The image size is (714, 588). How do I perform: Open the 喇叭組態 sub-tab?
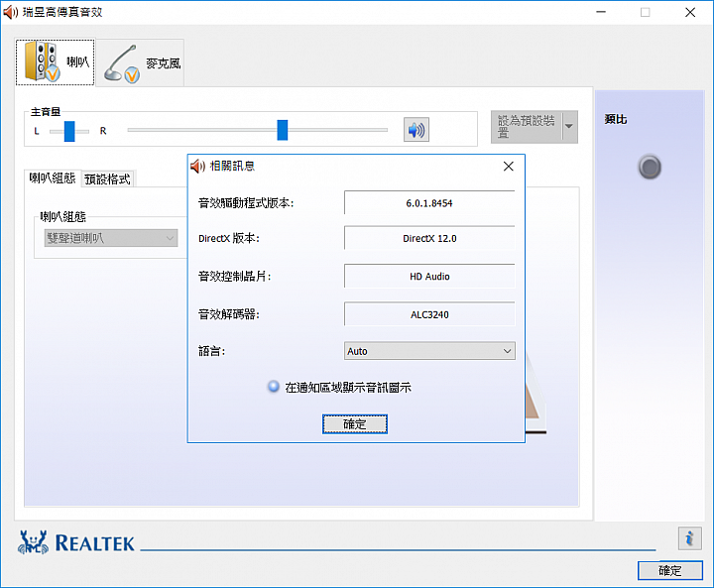53,177
